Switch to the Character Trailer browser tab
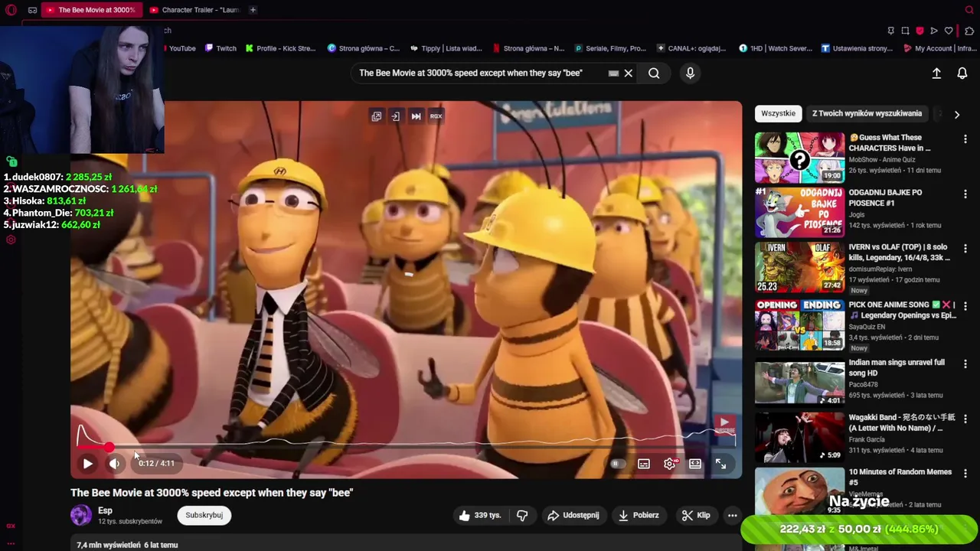This screenshot has width=980, height=551. 194,10
